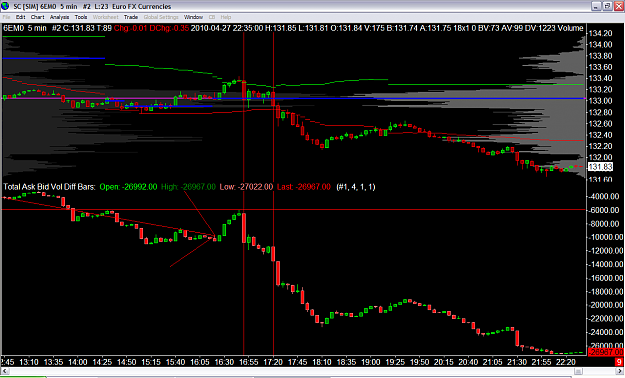The image size is (625, 378).
Task: Open the Window menu
Action: pos(193,17)
